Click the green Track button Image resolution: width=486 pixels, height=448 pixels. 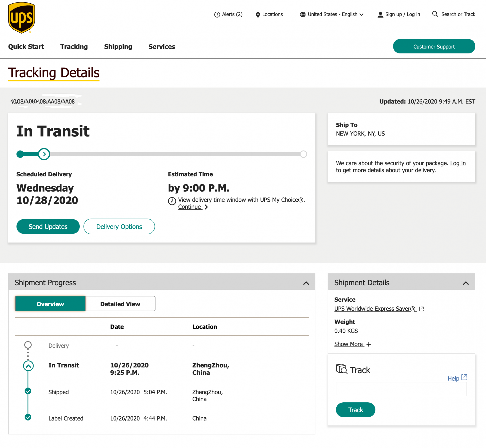(356, 410)
